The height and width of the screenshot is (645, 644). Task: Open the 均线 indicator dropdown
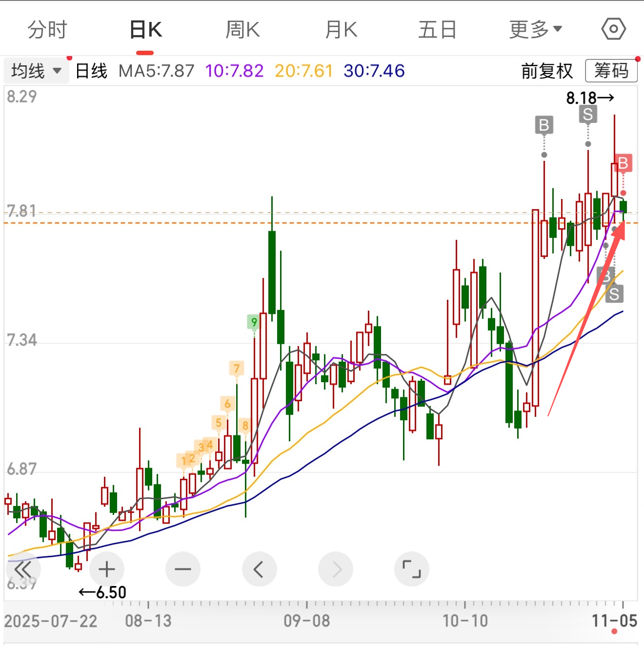(36, 71)
